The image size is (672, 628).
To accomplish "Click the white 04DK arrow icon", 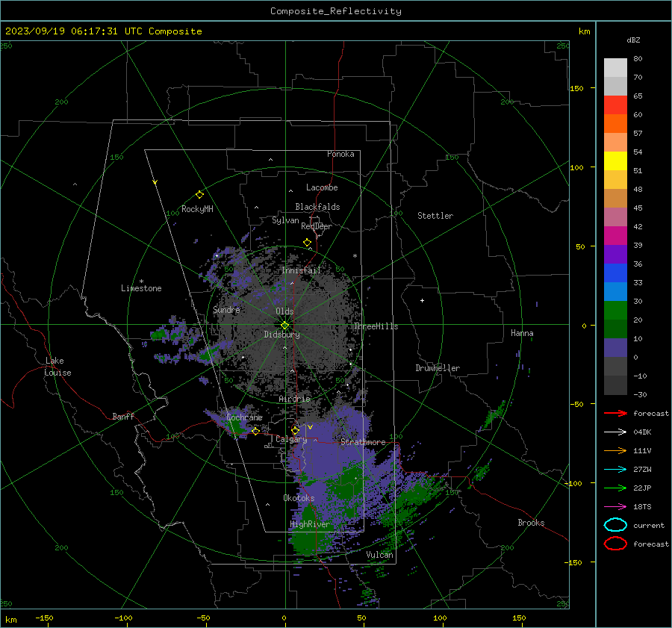I will click(615, 432).
